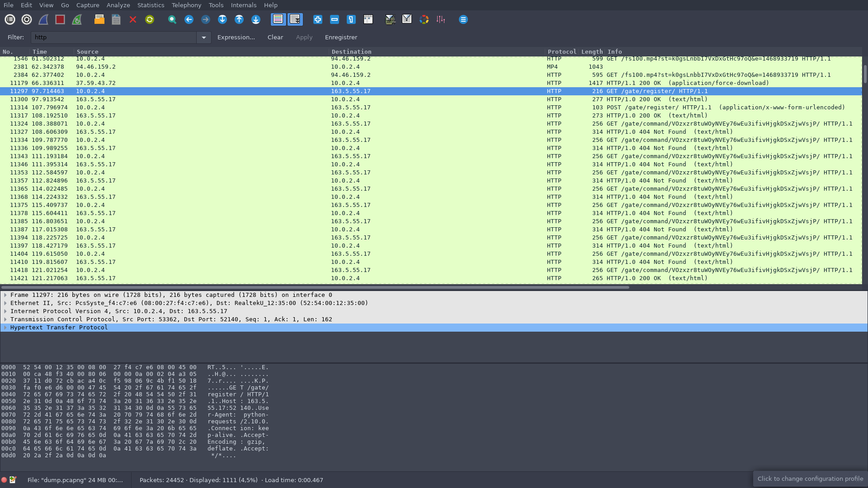This screenshot has width=868, height=488.
Task: Reload the capture file with the green arrows icon
Action: (150, 19)
